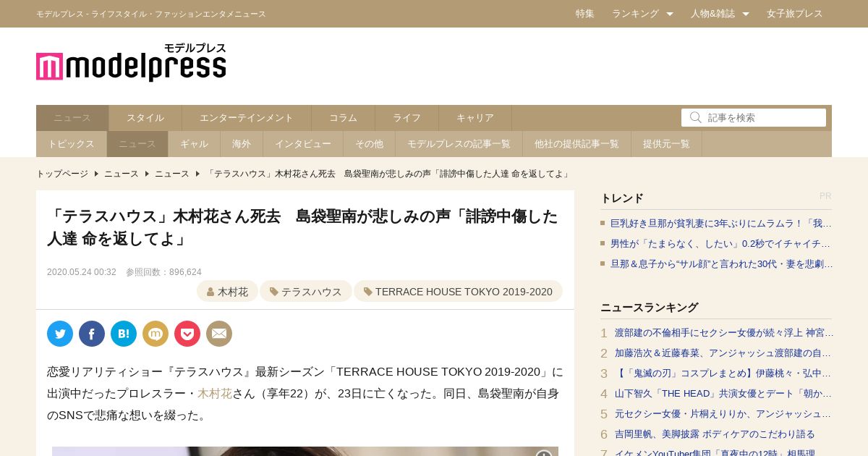Open 特集 in top bar
The height and width of the screenshot is (456, 868).
(585, 14)
